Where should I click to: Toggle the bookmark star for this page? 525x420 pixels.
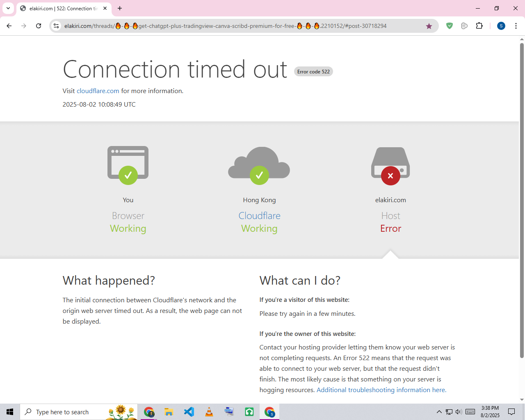(429, 26)
